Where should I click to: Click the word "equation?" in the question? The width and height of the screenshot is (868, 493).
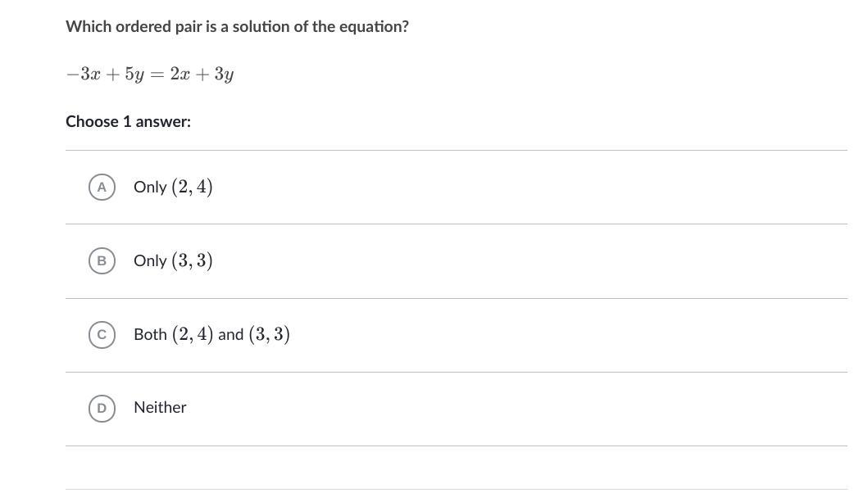pyautogui.click(x=375, y=26)
